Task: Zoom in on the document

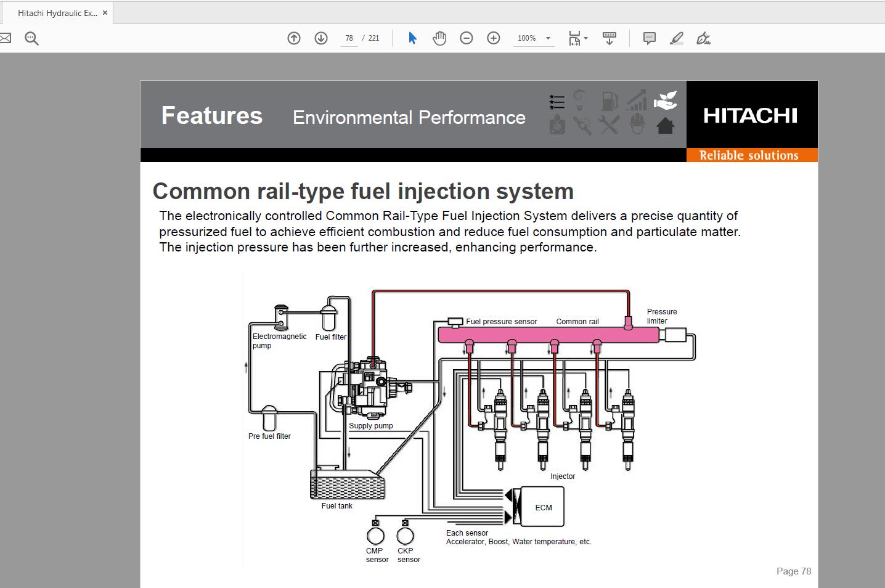Action: click(493, 38)
